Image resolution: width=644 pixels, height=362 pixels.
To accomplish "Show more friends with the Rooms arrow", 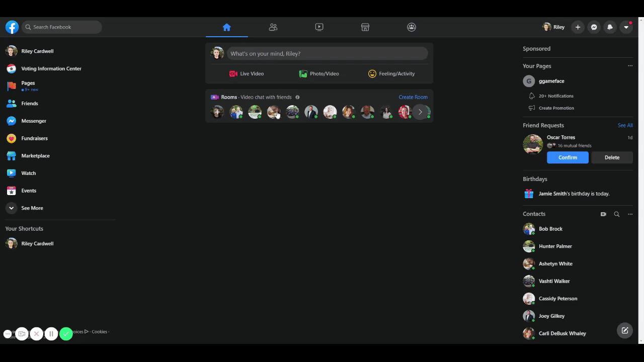I will pos(420,112).
